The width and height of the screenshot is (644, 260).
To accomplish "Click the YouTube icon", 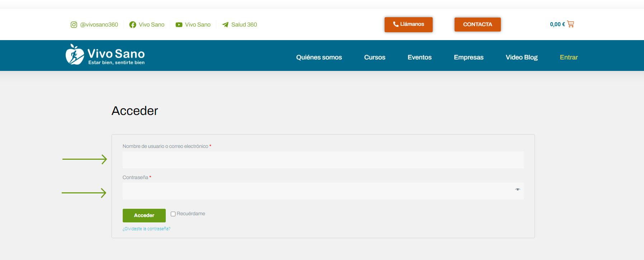I will click(179, 25).
